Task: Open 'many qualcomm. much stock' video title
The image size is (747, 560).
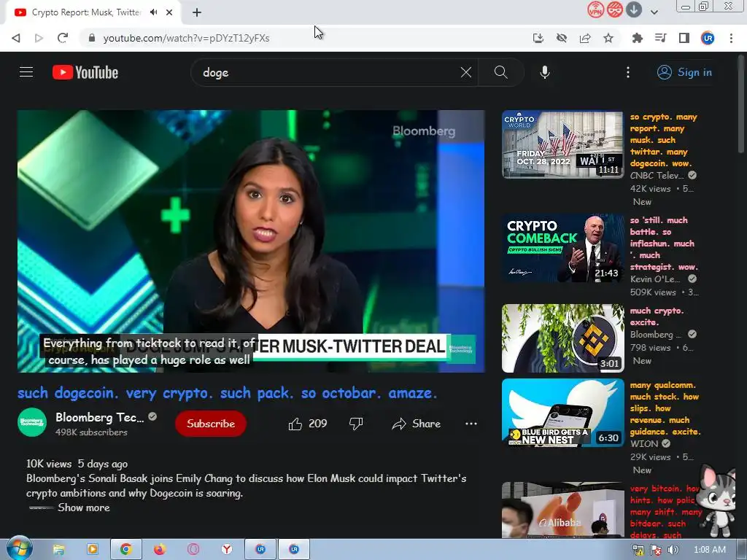Action: click(x=665, y=408)
